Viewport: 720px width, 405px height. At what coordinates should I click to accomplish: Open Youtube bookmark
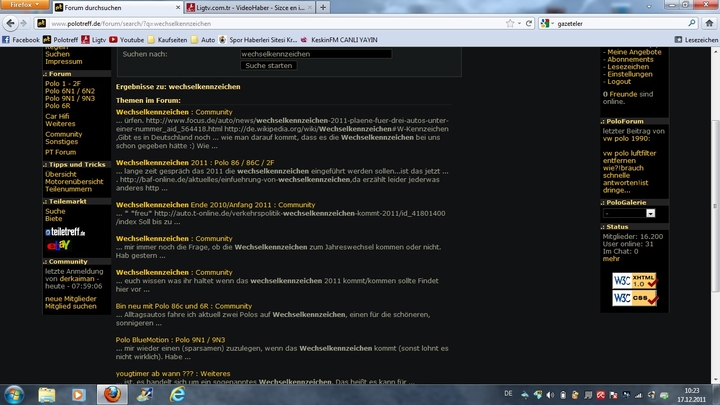point(127,40)
